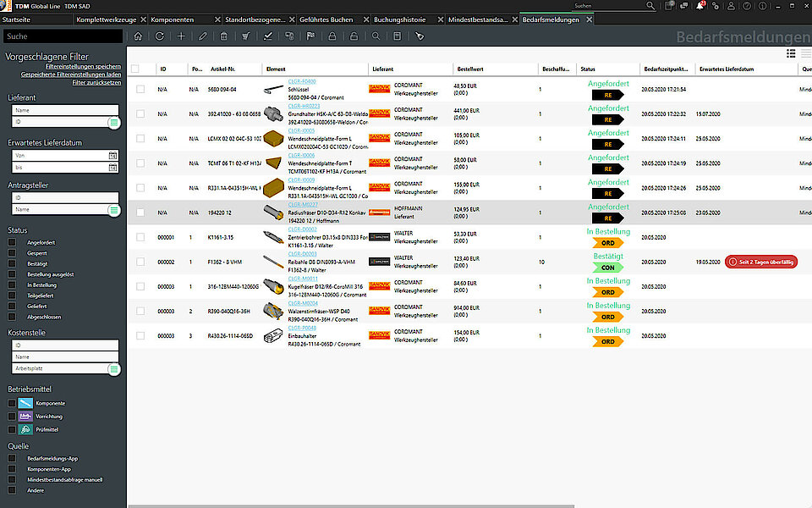The height and width of the screenshot is (508, 812).
Task: Click the green CON status badge
Action: pyautogui.click(x=608, y=268)
